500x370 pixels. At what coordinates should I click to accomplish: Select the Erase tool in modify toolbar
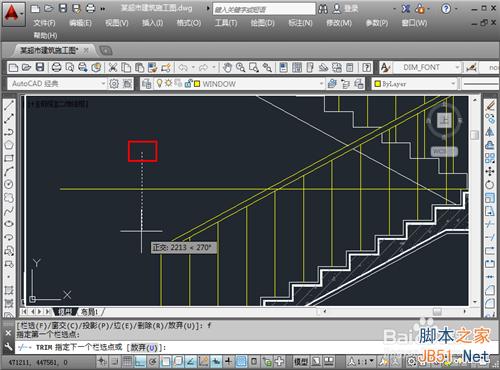pos(490,106)
